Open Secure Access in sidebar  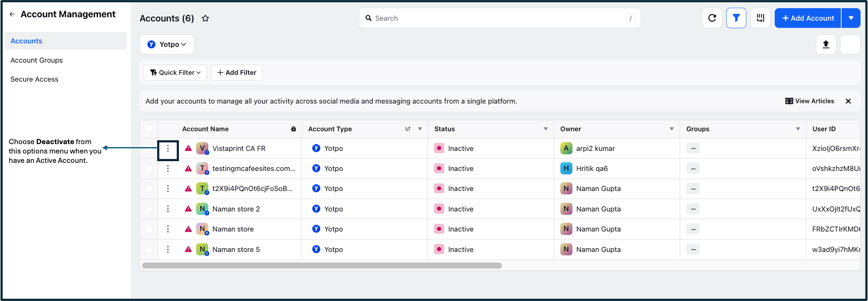tap(34, 79)
